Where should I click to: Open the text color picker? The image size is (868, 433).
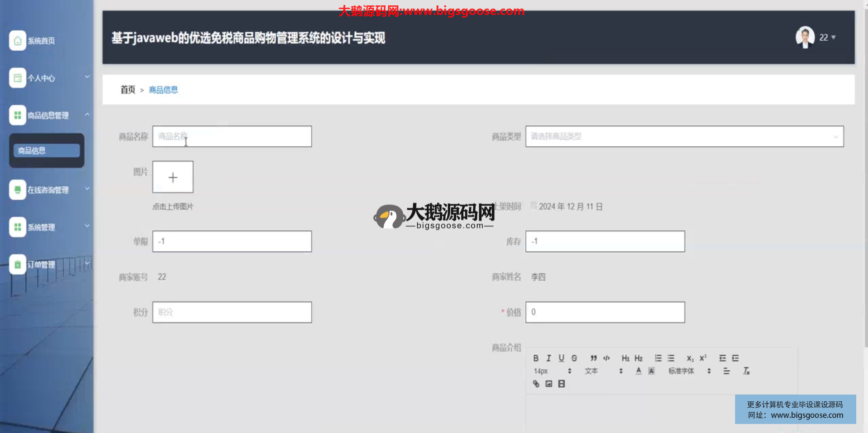tap(638, 371)
